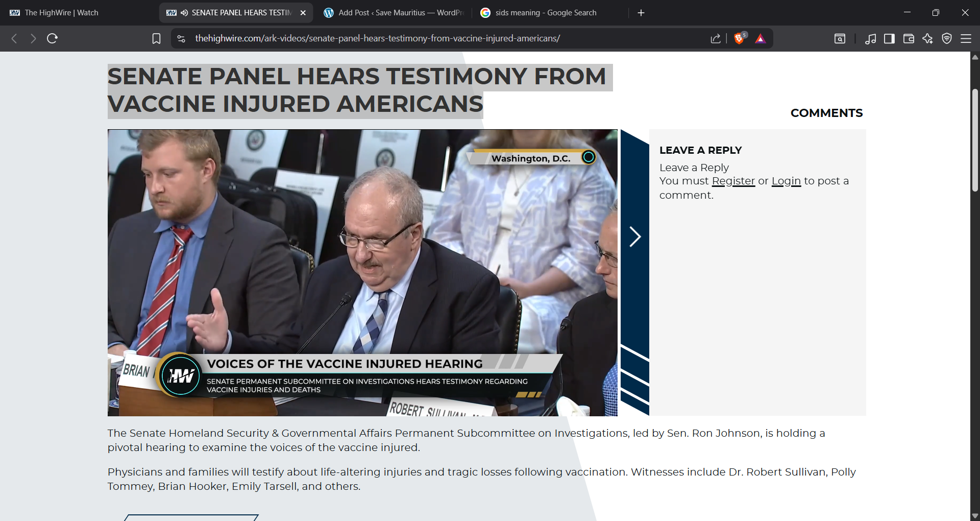Share this page link
Viewport: 980px width, 521px height.
pyautogui.click(x=716, y=39)
